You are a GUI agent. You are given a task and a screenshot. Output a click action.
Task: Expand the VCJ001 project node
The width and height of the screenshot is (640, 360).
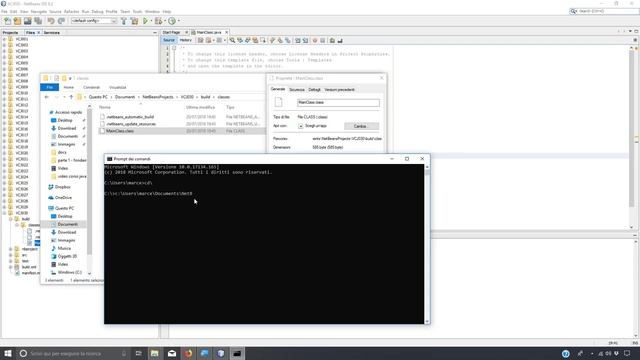click(x=4, y=39)
